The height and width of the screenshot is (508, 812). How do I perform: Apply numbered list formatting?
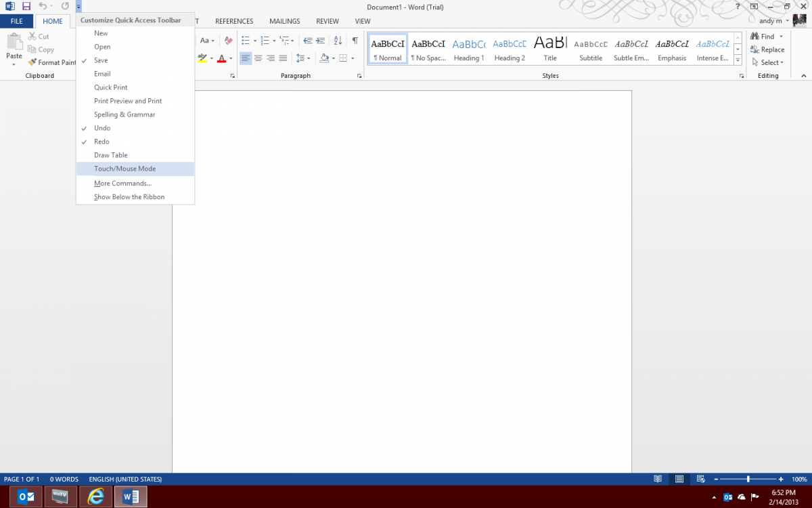point(265,41)
